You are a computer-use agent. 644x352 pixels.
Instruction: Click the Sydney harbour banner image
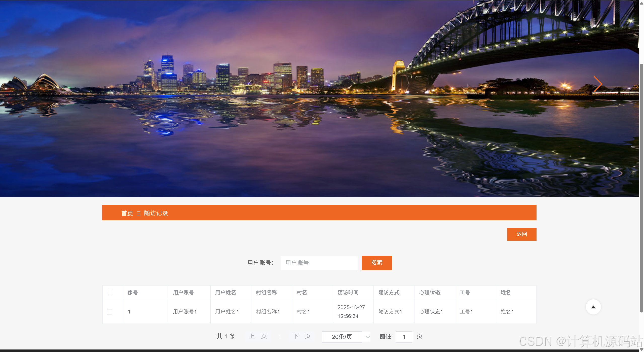pos(319,98)
